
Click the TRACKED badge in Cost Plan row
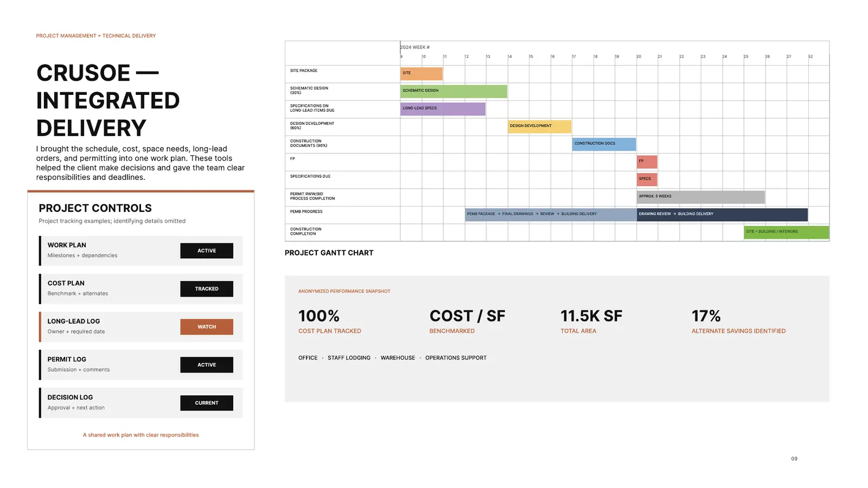[207, 288]
